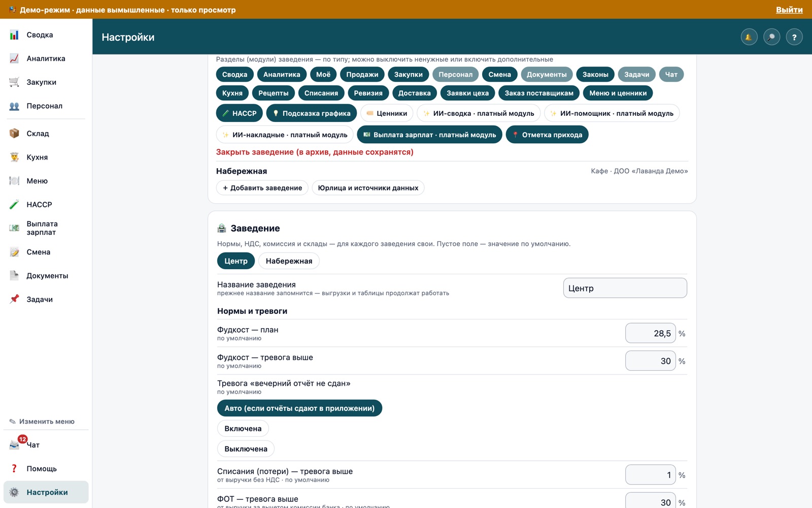This screenshot has width=812, height=508.
Task: Open Аналитика chart icon in sidebar
Action: (14, 58)
